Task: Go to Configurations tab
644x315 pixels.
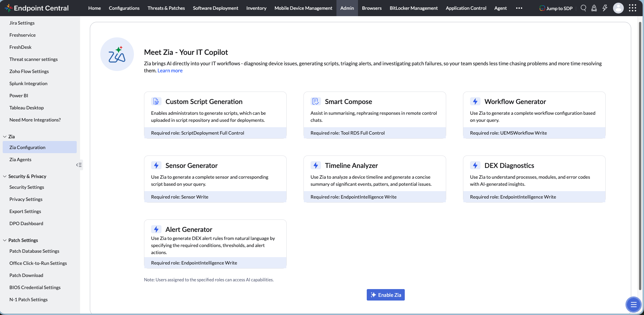Action: pos(124,8)
